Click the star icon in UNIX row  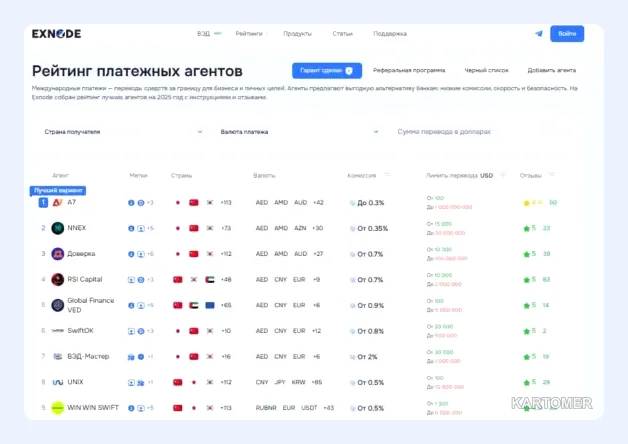pyautogui.click(x=526, y=382)
